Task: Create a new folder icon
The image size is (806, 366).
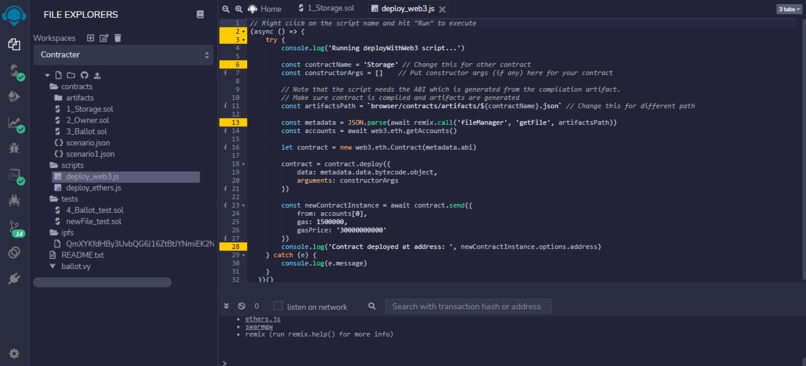Action: pyautogui.click(x=71, y=75)
